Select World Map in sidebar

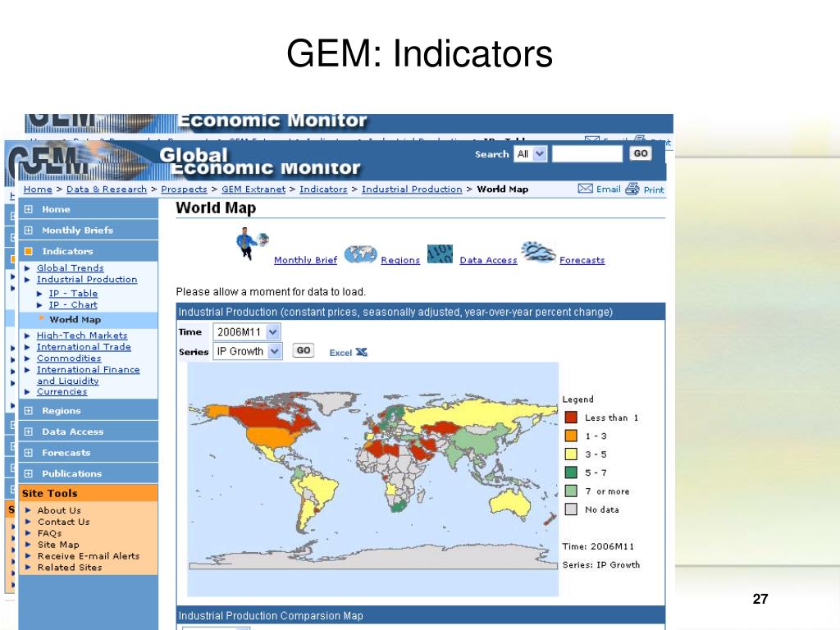(x=75, y=320)
